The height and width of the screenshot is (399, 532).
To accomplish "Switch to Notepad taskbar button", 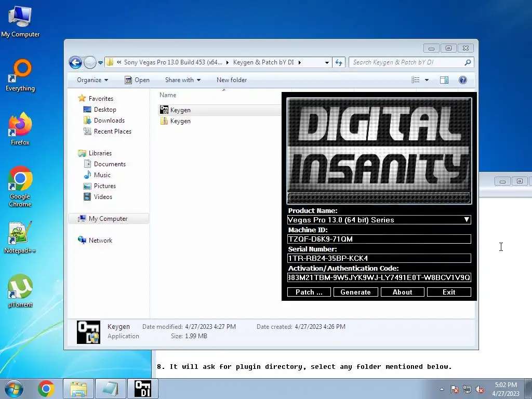I will click(x=110, y=389).
